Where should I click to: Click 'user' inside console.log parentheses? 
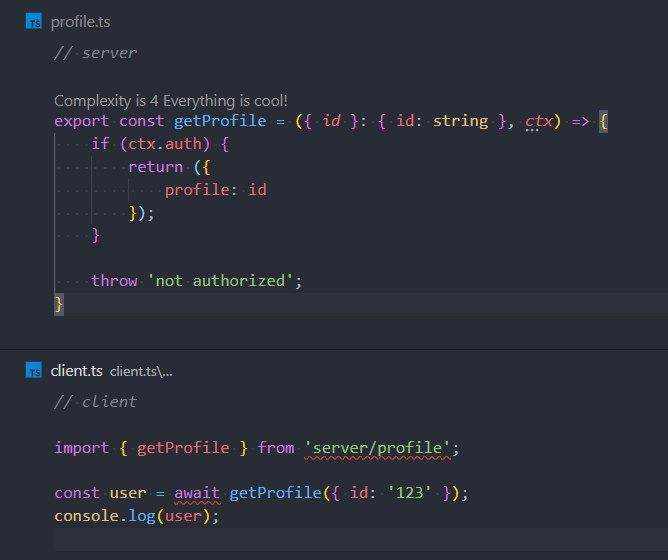tap(183, 516)
